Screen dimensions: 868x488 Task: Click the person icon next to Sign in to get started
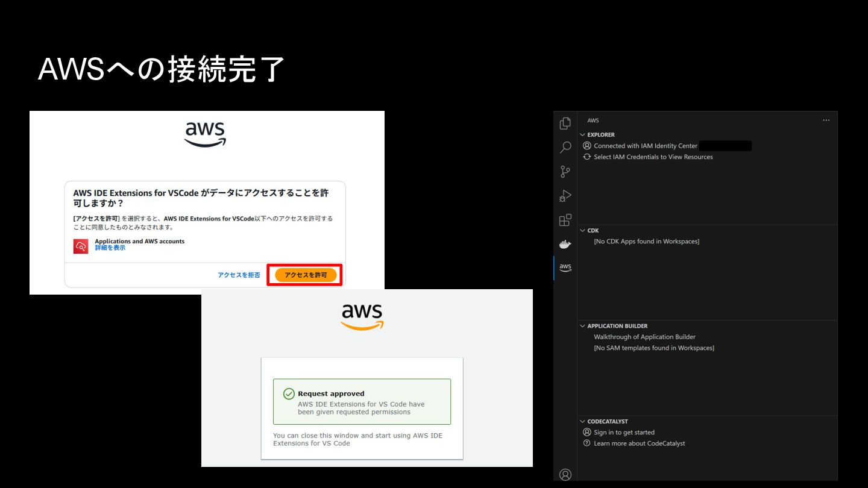point(587,432)
